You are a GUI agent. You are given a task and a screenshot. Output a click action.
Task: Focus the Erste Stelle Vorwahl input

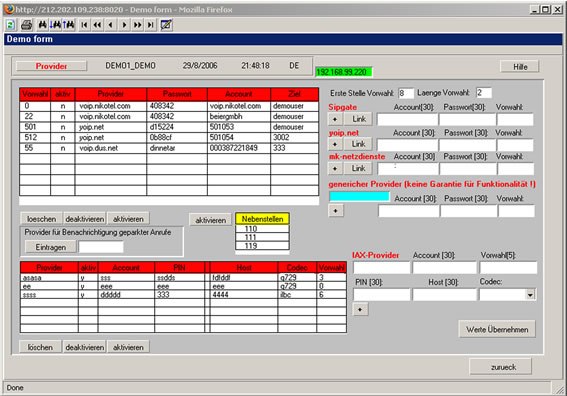tap(406, 93)
